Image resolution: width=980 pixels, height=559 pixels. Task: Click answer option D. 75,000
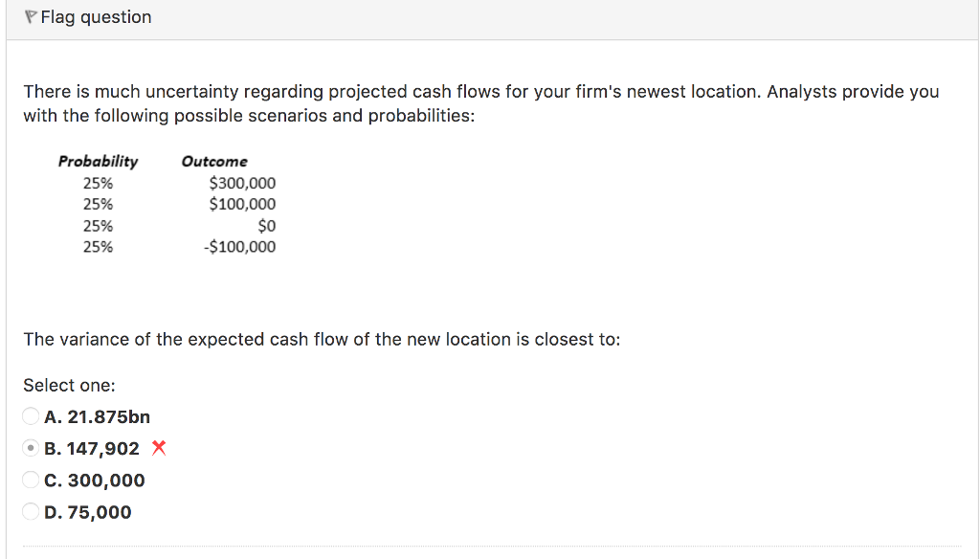click(87, 511)
